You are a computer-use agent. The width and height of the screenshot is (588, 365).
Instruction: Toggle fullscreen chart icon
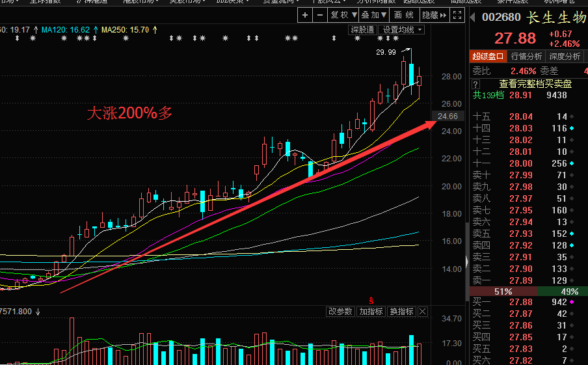457,15
